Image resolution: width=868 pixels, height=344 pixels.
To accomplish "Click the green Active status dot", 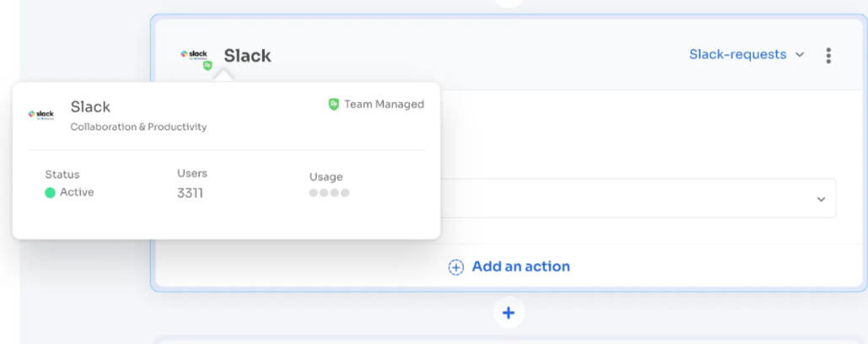I will coord(50,192).
